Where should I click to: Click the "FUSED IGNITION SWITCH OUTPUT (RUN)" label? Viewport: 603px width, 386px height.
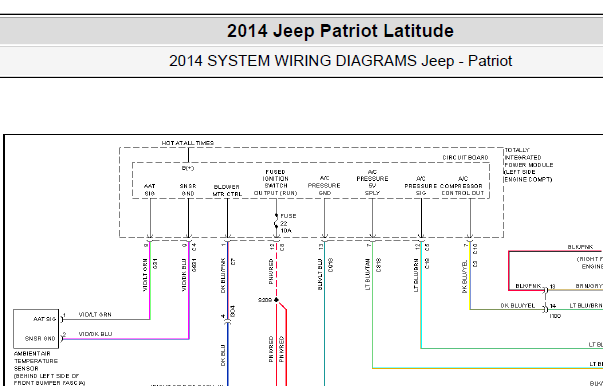(x=275, y=183)
